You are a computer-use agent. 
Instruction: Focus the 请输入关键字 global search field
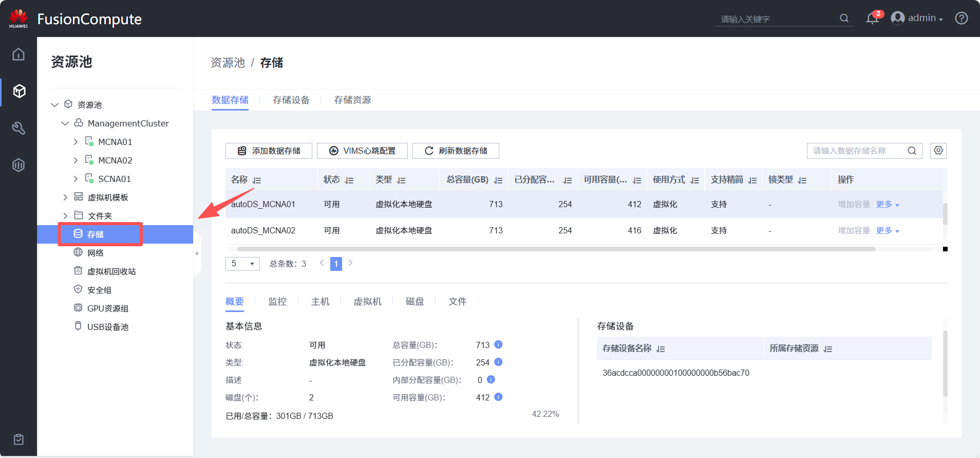[x=777, y=19]
